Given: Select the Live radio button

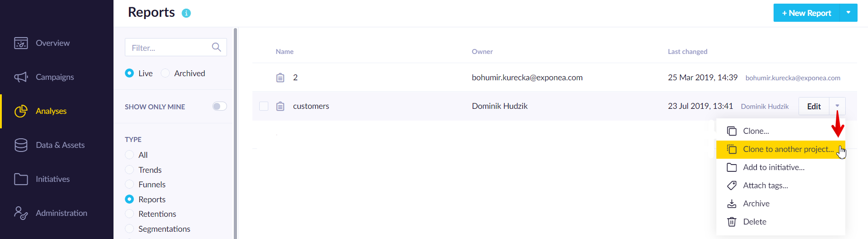Looking at the screenshot, I should [x=129, y=73].
